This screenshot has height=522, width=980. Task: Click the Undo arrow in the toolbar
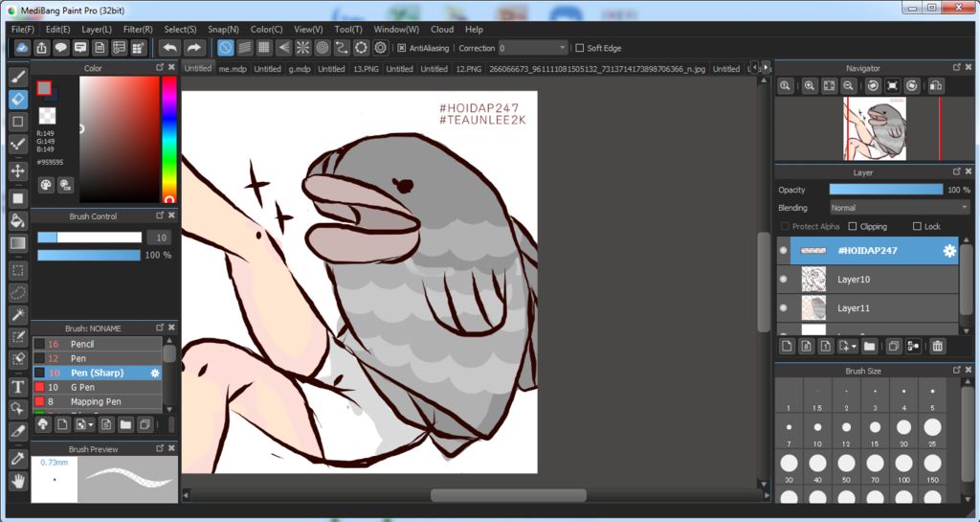pos(170,48)
